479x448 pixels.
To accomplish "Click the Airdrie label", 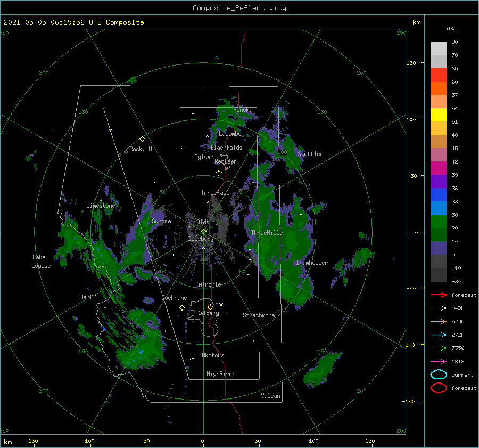I will click(210, 284).
